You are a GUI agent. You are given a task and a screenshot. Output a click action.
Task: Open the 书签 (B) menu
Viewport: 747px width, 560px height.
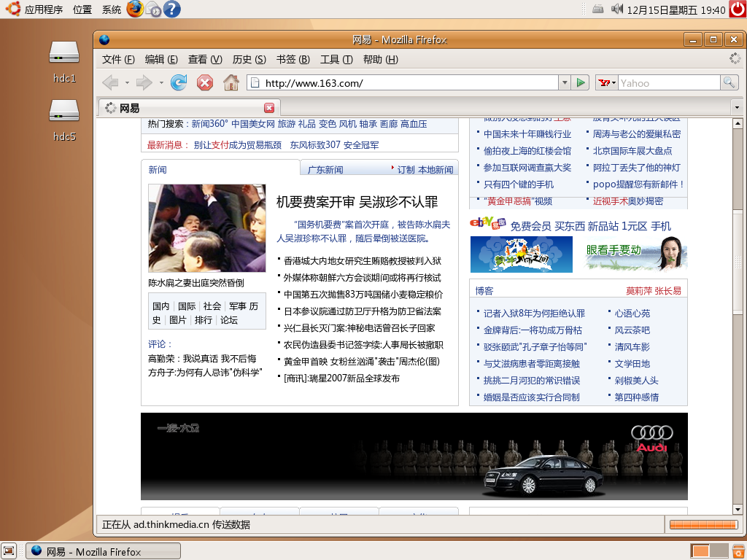293,59
